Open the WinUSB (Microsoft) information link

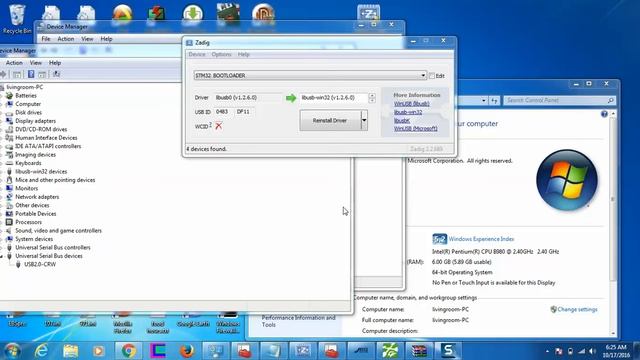click(416, 129)
